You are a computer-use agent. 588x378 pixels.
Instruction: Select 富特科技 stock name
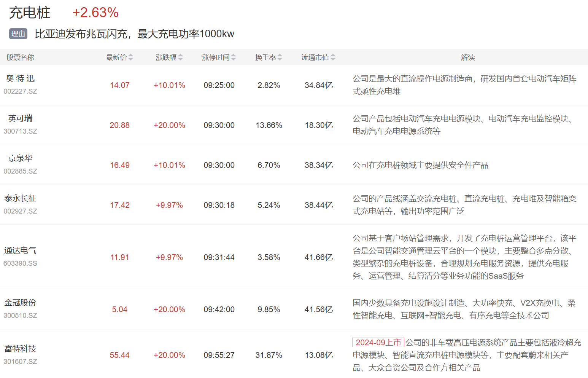(20, 349)
